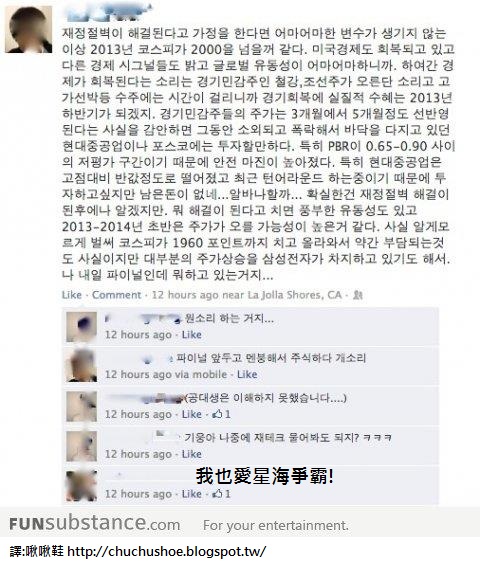The image size is (480, 562).
Task: Like the last comment
Action: (x=191, y=494)
